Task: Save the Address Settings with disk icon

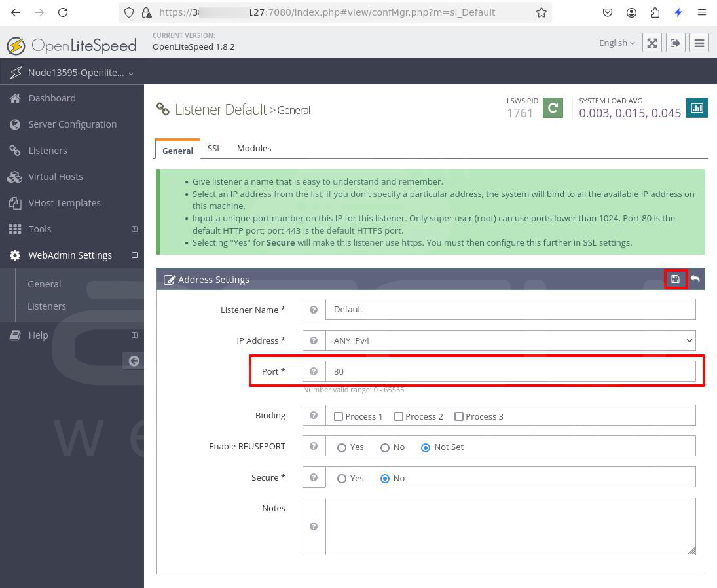Action: (x=675, y=279)
